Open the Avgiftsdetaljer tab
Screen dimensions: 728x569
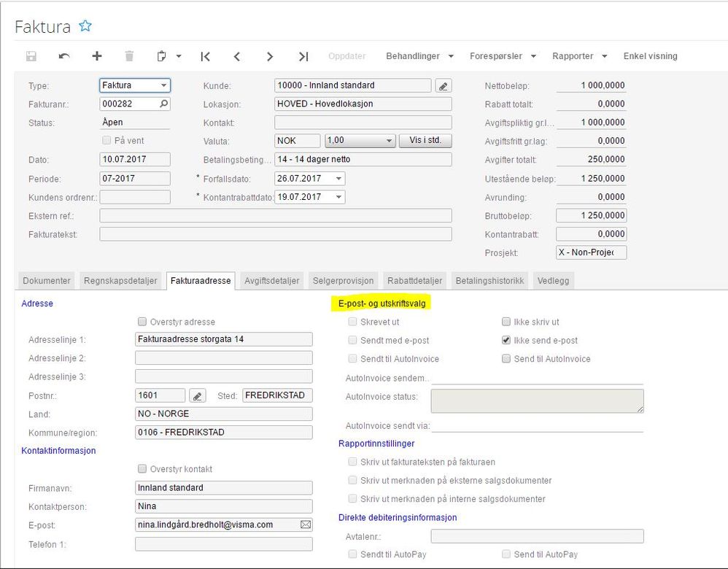click(x=272, y=281)
